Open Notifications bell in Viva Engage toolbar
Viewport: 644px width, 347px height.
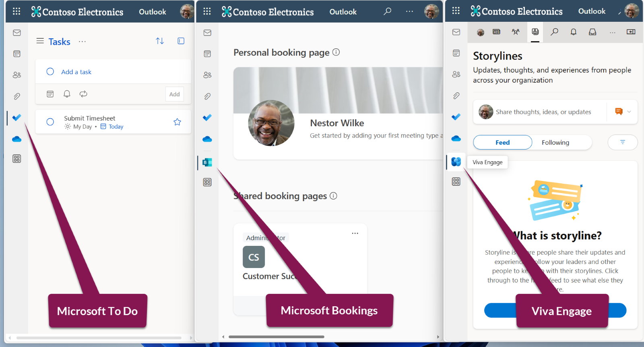pyautogui.click(x=574, y=32)
